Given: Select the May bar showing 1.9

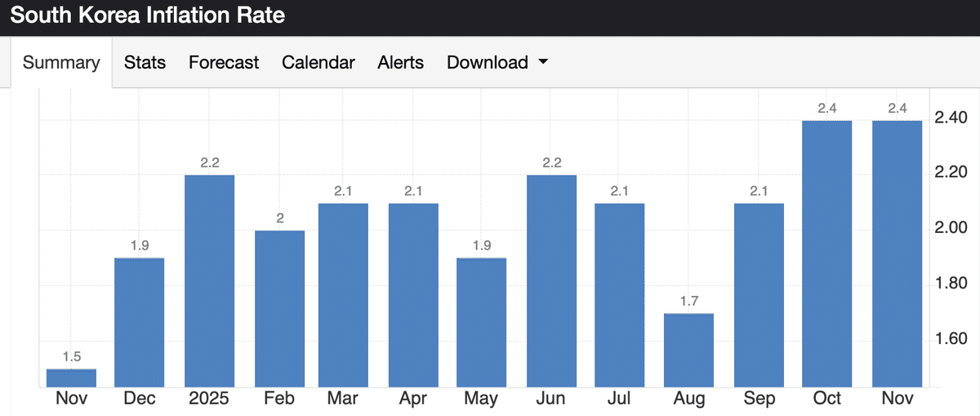Looking at the screenshot, I should 481,322.
